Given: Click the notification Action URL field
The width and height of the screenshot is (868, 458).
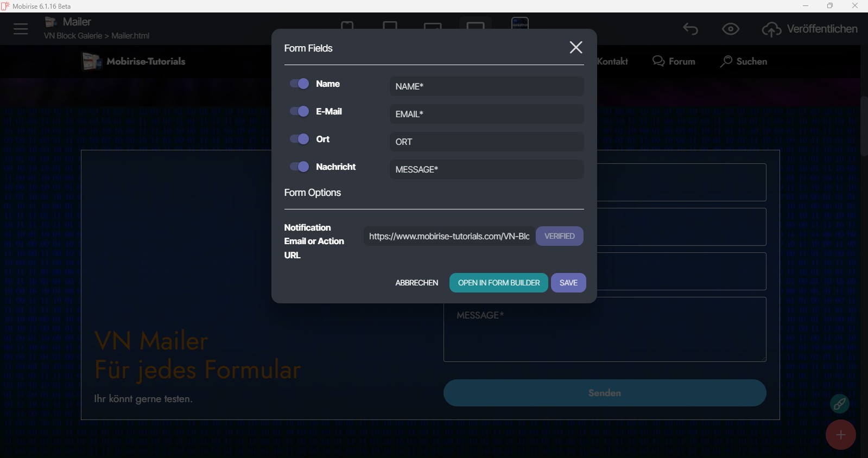Looking at the screenshot, I should tap(449, 236).
